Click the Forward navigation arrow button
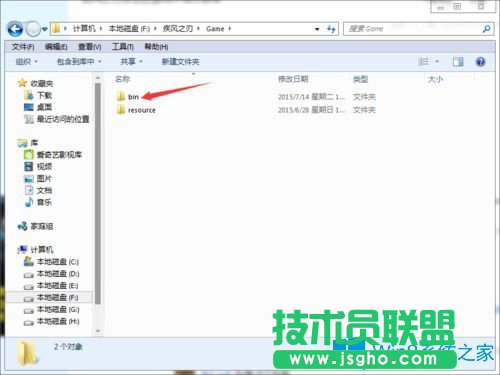Viewport: 500px width, 375px height. [x=33, y=29]
